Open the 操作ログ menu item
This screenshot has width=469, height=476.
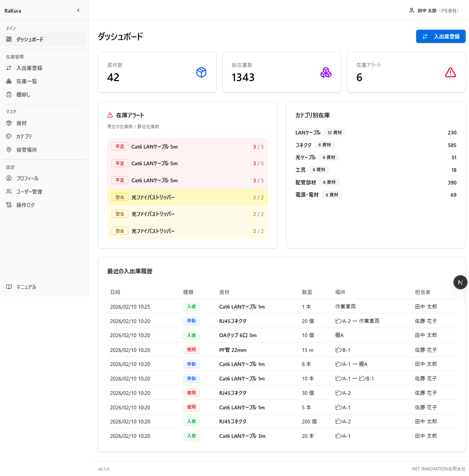44,205
